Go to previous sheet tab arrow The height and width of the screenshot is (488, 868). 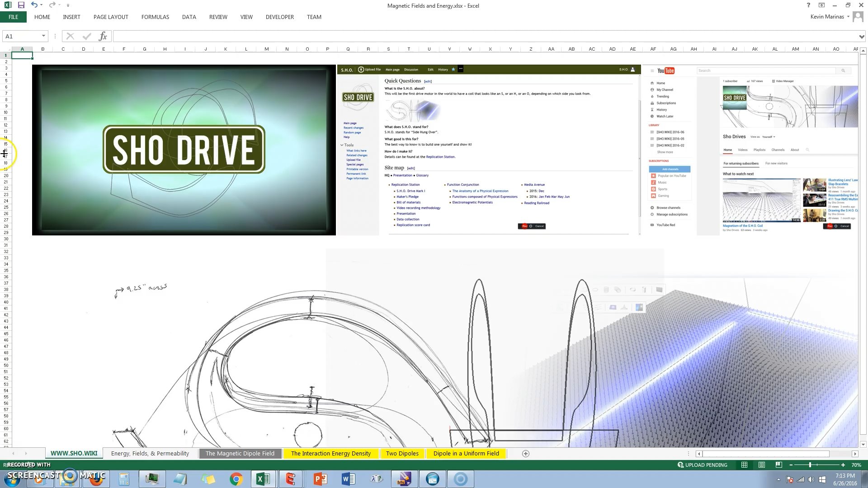pyautogui.click(x=13, y=453)
